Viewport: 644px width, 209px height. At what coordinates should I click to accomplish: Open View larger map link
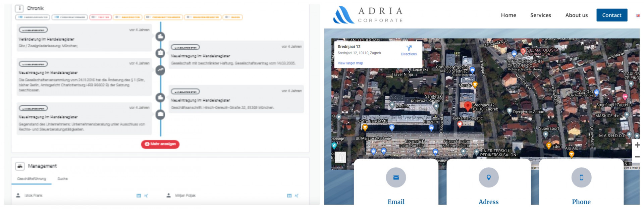point(350,63)
